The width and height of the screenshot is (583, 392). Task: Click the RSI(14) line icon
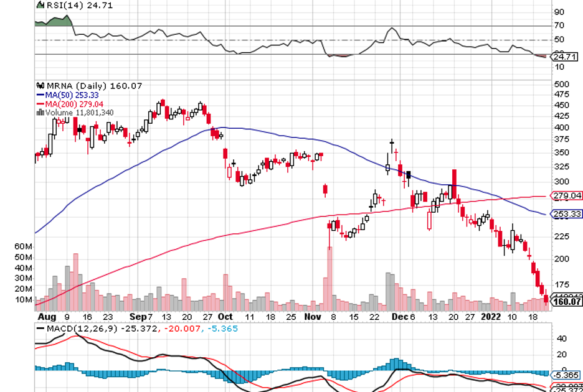40,6
